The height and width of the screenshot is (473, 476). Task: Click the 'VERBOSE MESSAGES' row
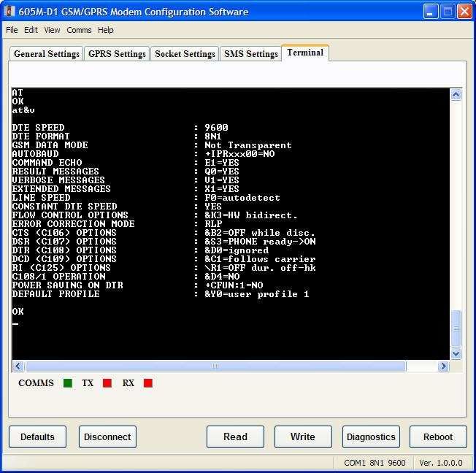click(x=126, y=180)
